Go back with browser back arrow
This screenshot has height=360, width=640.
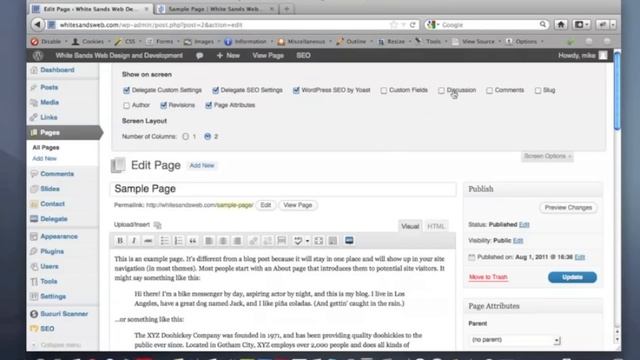(38, 25)
